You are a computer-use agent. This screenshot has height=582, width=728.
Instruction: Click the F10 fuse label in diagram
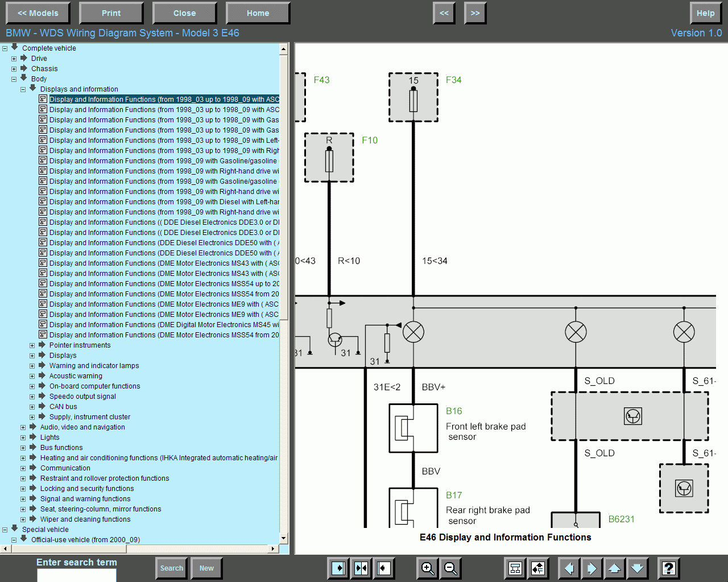pyautogui.click(x=370, y=141)
